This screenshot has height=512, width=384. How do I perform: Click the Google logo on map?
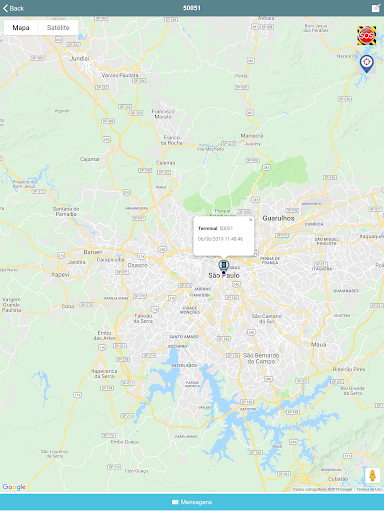[14, 487]
